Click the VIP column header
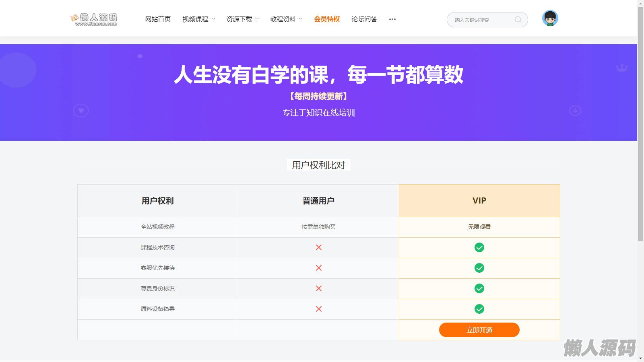644x362 pixels. tap(479, 201)
